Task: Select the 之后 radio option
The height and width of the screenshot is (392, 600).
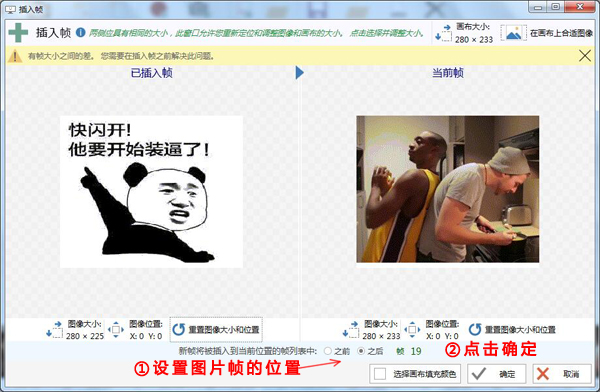Action: (x=361, y=351)
